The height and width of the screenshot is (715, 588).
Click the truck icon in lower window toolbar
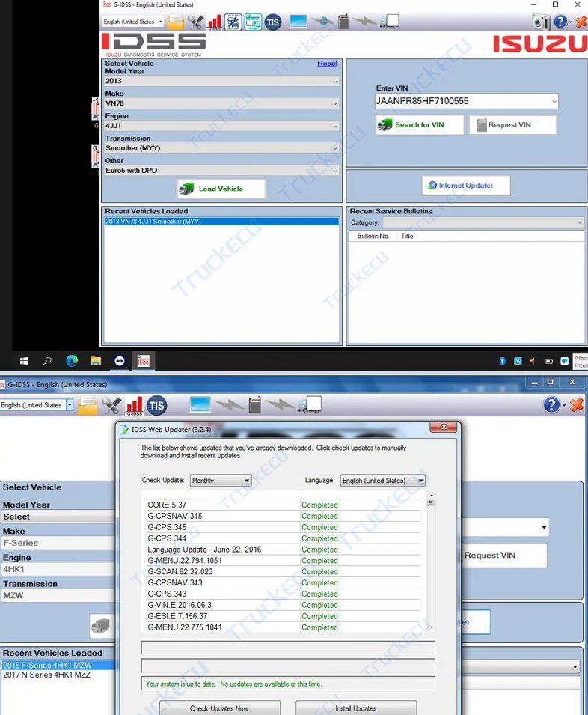tap(310, 405)
